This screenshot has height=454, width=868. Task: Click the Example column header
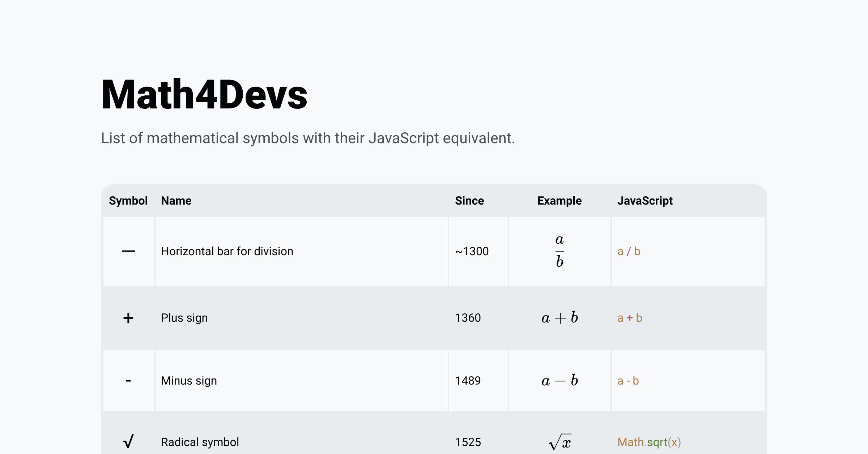pyautogui.click(x=559, y=201)
